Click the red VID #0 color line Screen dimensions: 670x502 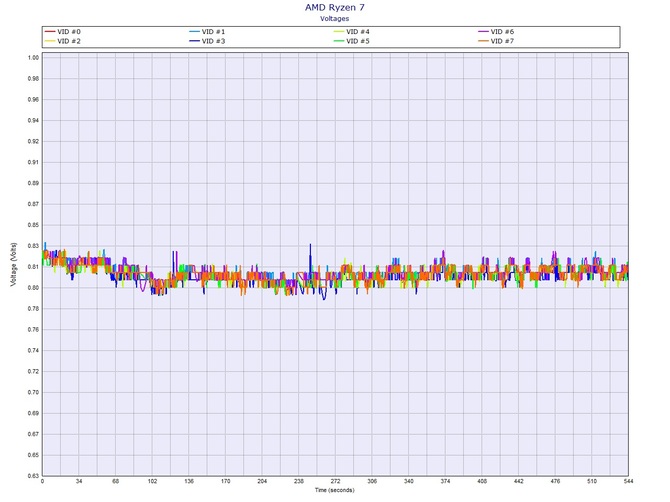tap(50, 32)
